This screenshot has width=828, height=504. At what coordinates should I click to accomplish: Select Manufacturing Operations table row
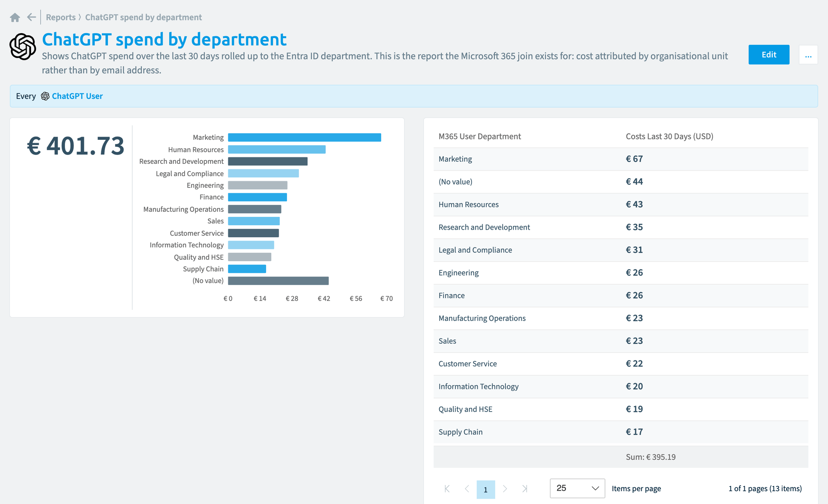621,318
